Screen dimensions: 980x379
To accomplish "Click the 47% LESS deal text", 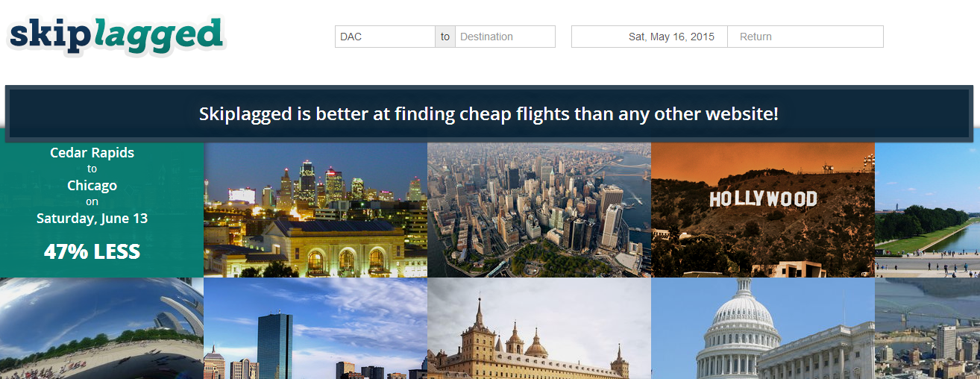I will click(x=92, y=251).
